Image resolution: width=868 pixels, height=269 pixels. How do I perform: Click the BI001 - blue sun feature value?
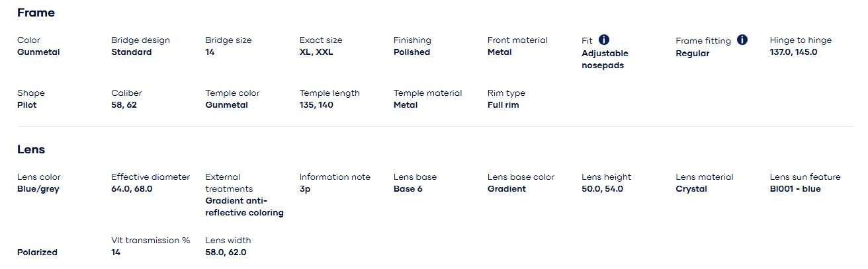(795, 189)
